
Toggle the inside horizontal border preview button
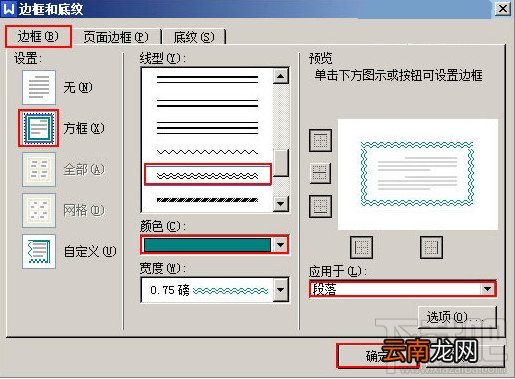click(320, 173)
